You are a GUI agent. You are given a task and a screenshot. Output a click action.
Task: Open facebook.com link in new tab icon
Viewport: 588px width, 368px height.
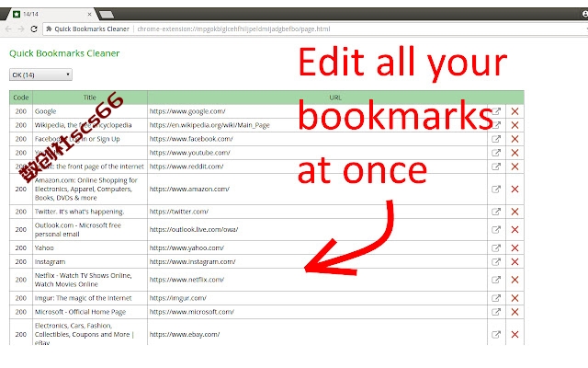[x=496, y=139]
